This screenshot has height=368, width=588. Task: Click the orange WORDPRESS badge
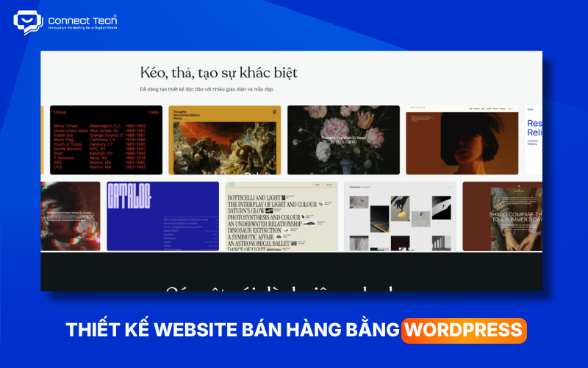(x=464, y=330)
